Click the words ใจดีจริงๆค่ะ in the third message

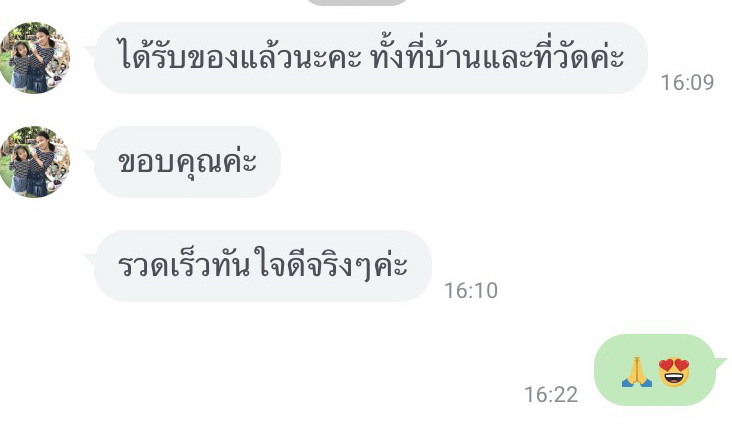coord(332,266)
